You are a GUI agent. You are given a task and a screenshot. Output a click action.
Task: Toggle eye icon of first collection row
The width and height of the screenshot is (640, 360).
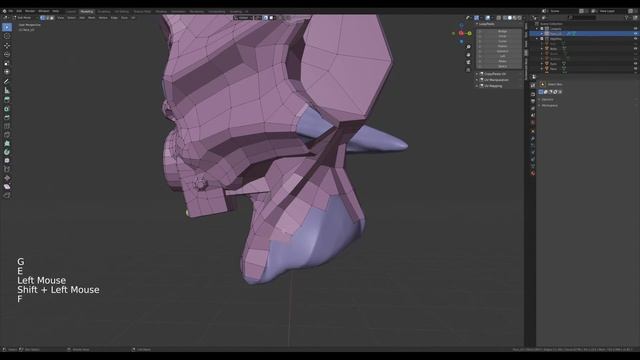(635, 29)
